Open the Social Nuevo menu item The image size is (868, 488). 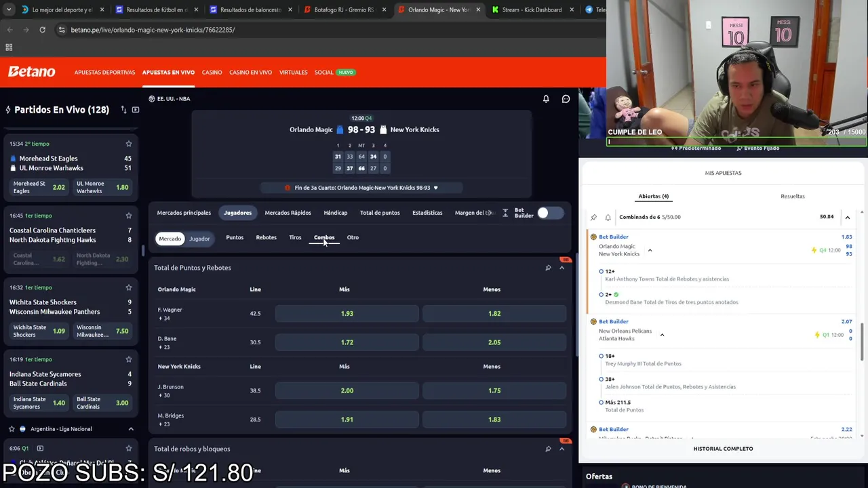tap(334, 72)
